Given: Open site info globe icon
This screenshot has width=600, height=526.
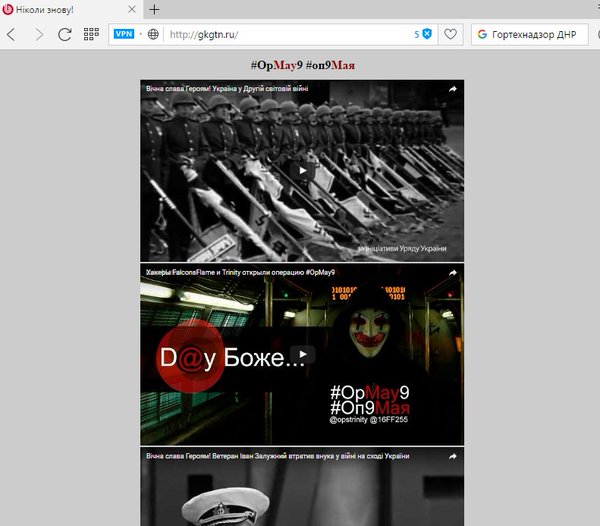Looking at the screenshot, I should tap(153, 34).
